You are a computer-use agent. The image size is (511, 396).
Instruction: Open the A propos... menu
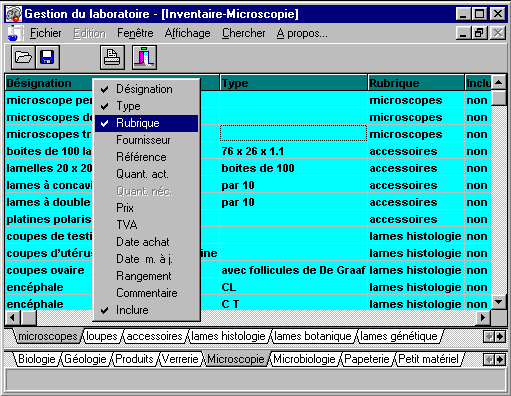point(302,33)
